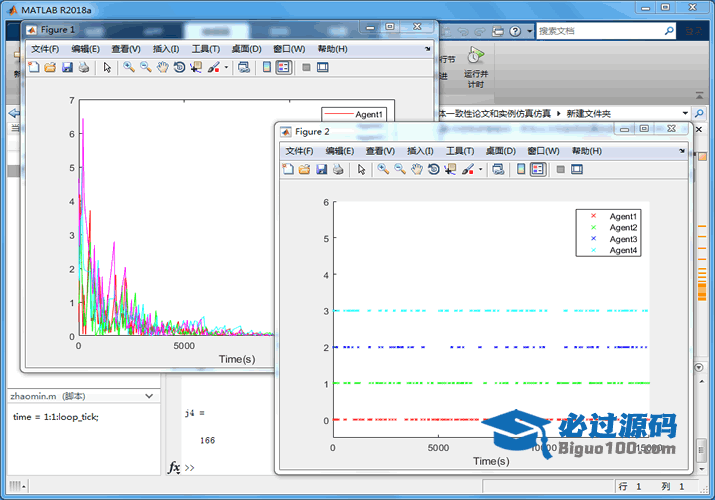The height and width of the screenshot is (500, 715).
Task: Click the Agent4 legend entry in Figure 2
Action: pyautogui.click(x=608, y=250)
